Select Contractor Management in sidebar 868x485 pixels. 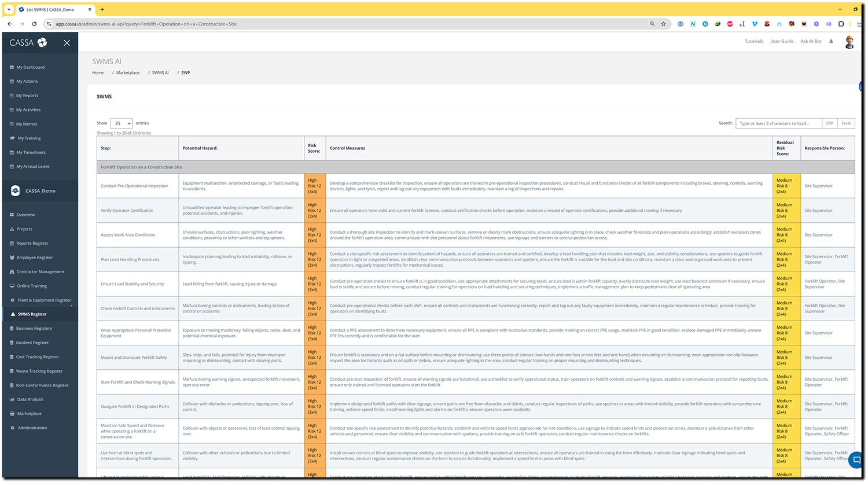click(40, 272)
